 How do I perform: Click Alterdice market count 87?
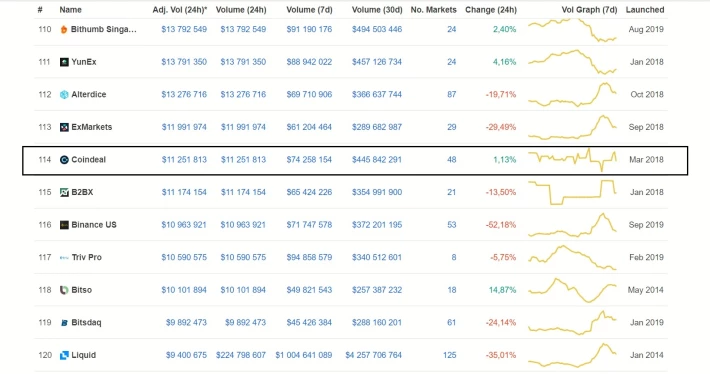pyautogui.click(x=451, y=95)
